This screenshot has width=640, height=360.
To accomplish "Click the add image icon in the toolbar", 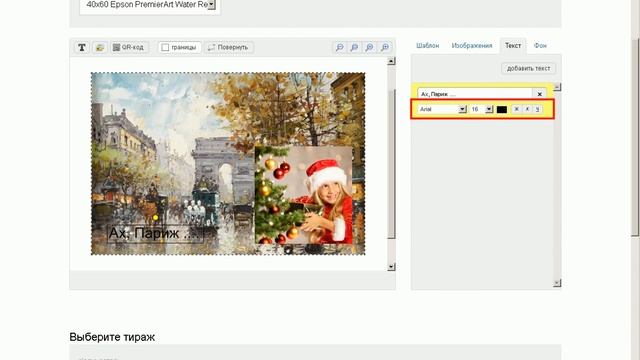I will pyautogui.click(x=100, y=47).
